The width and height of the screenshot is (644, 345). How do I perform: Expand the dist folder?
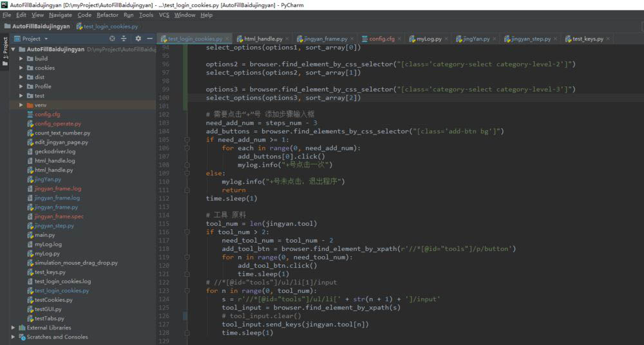click(21, 77)
